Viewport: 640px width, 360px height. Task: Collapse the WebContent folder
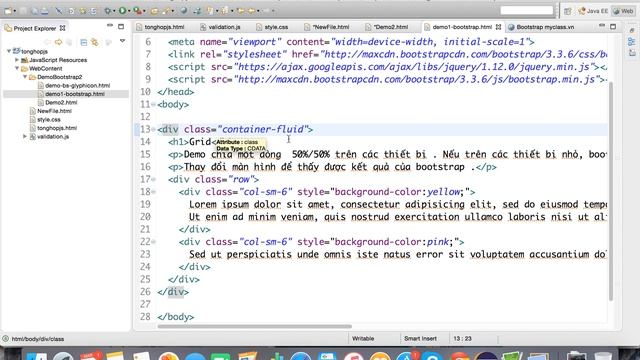point(17,69)
